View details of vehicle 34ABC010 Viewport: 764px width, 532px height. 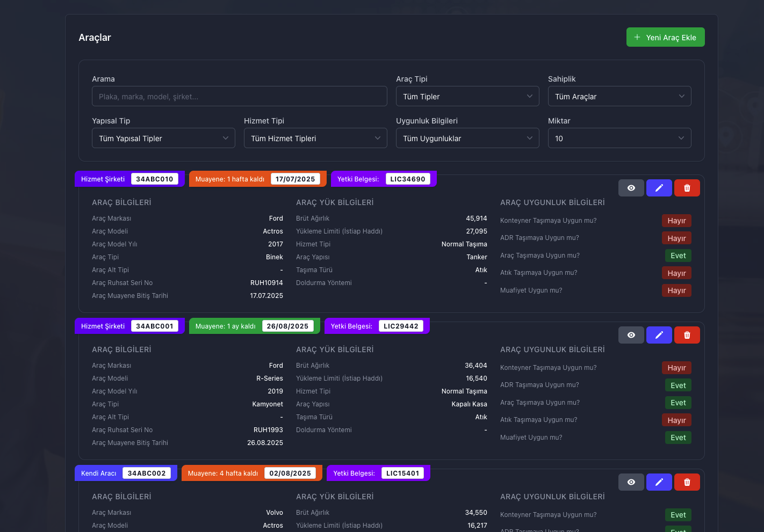631,188
